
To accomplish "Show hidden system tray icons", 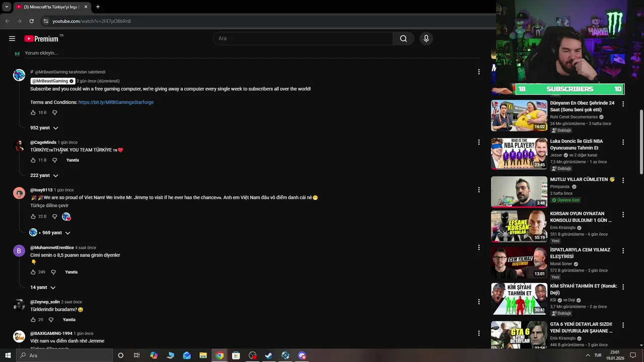I will click(588, 355).
